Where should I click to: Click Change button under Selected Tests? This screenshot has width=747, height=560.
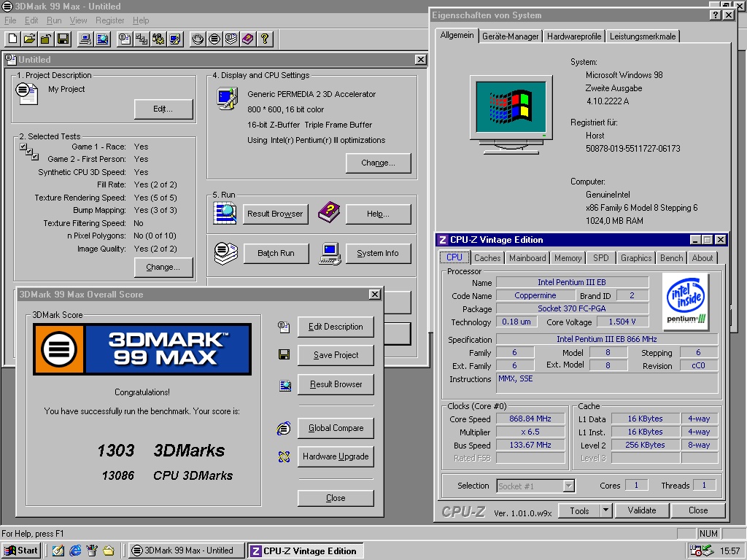163,267
